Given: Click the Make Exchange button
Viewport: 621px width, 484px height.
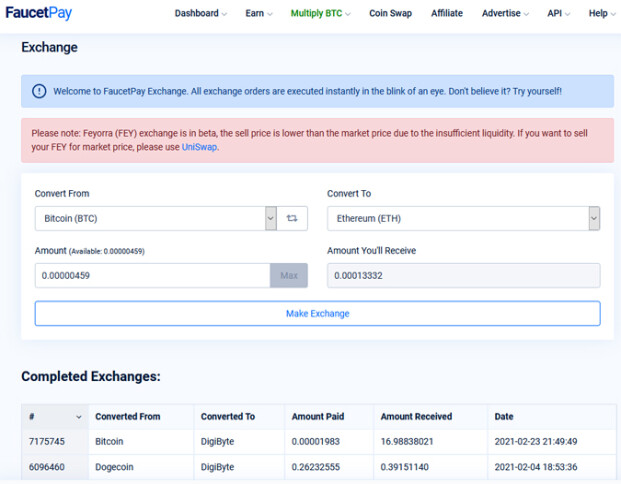Looking at the screenshot, I should pos(318,313).
